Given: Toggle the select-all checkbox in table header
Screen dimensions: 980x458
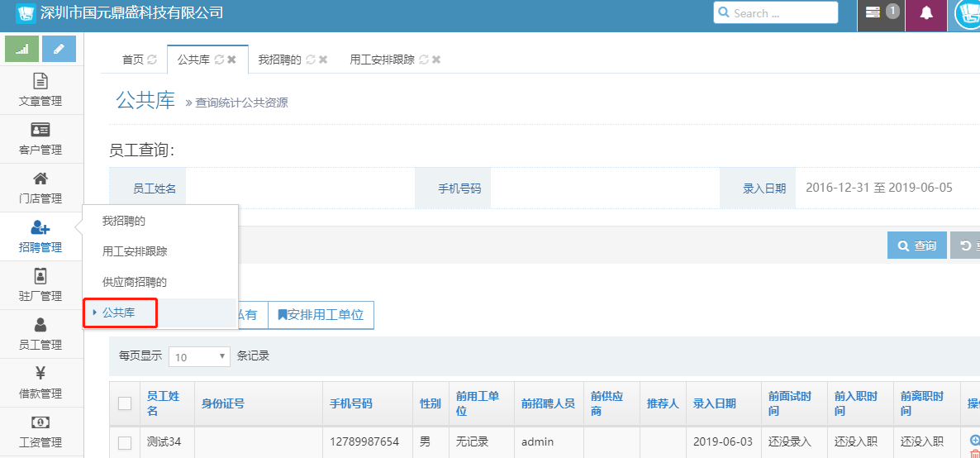Looking at the screenshot, I should (x=125, y=403).
